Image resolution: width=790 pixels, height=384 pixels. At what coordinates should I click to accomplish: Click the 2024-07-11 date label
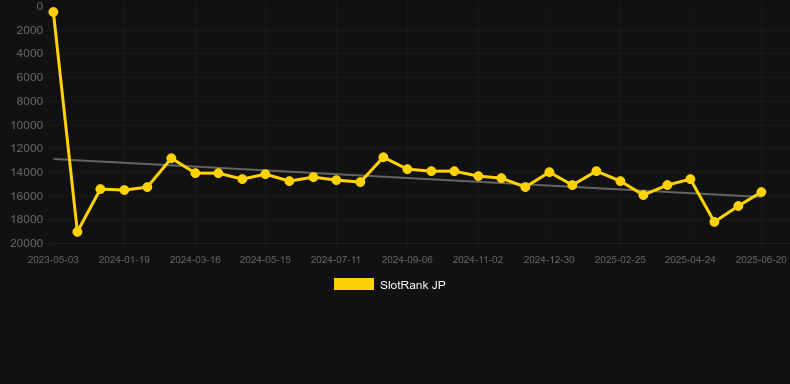[x=336, y=260]
